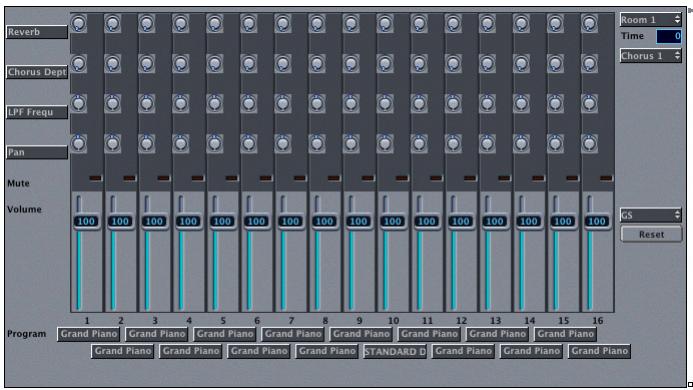Click the channel 7 volume fader handle
Viewport: 693px width, 390px height.
tap(290, 222)
